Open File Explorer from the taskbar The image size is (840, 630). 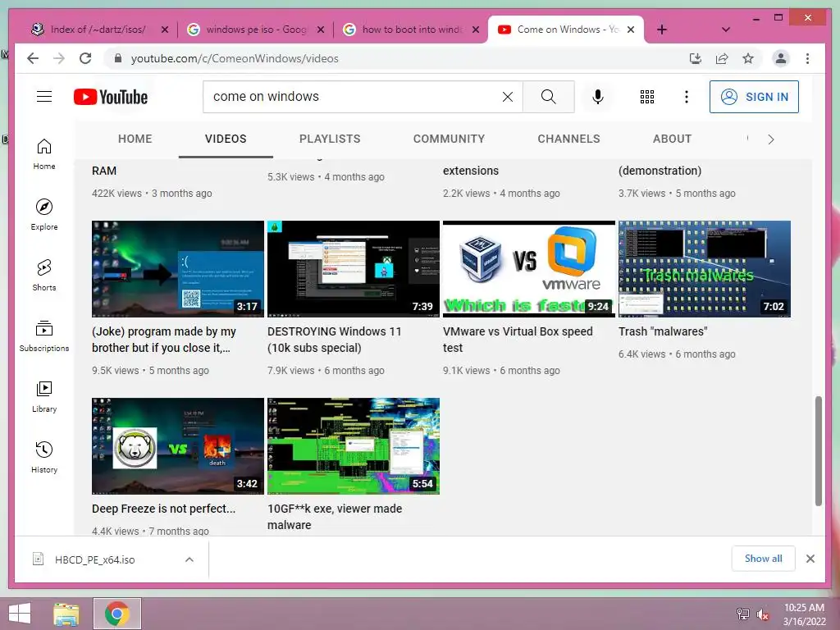(66, 614)
